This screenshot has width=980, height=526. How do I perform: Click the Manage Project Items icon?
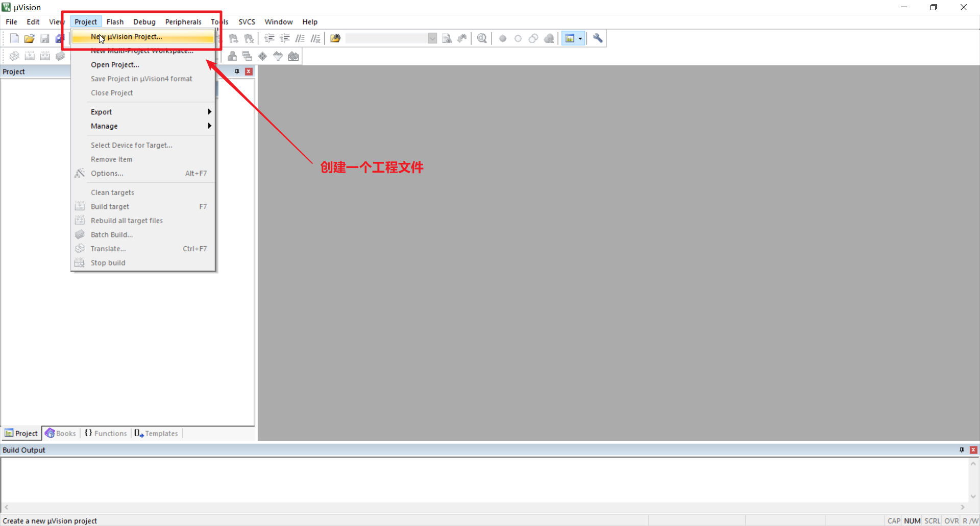pos(232,56)
